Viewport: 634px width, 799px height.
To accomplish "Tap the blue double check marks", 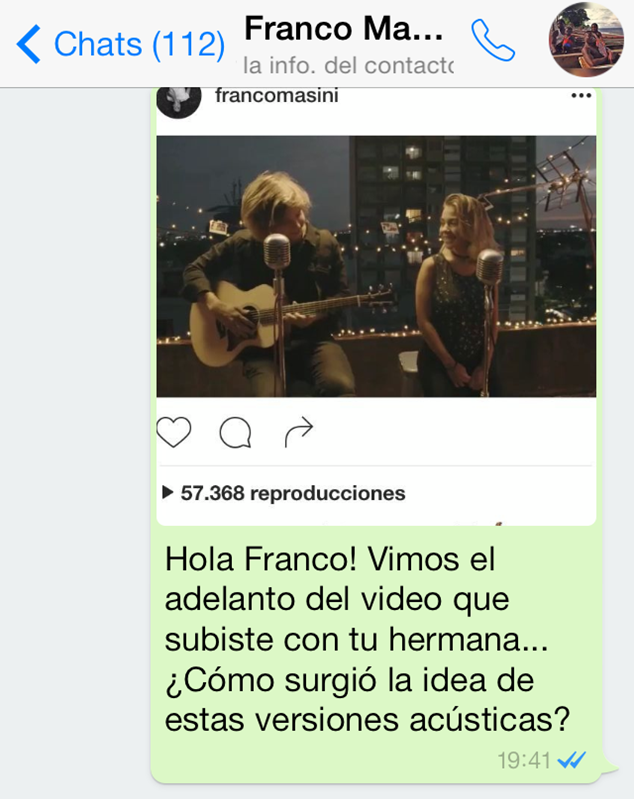I will click(x=572, y=760).
